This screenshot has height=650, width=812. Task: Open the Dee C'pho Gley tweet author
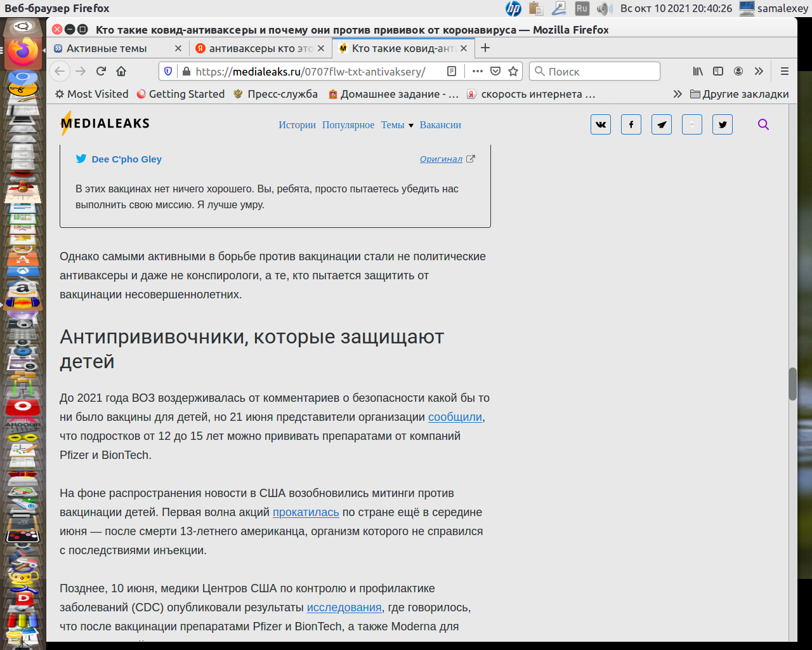pyautogui.click(x=126, y=159)
